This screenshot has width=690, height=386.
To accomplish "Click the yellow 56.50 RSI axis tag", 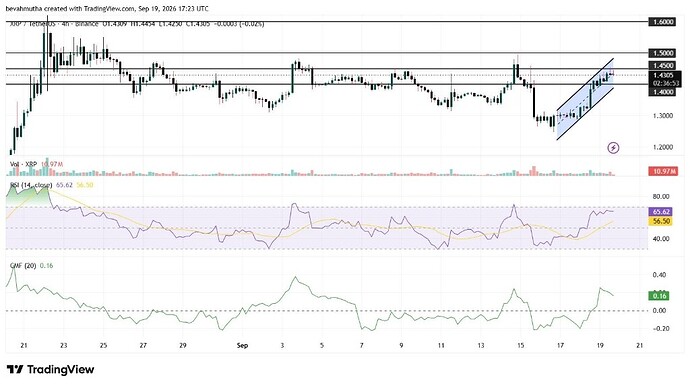I will [660, 221].
